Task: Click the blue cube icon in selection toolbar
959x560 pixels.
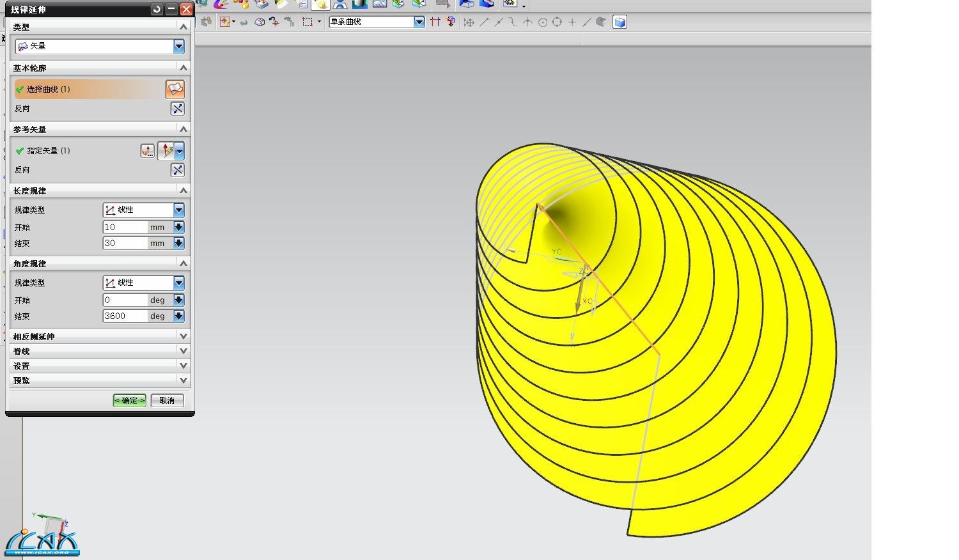Action: (x=620, y=22)
